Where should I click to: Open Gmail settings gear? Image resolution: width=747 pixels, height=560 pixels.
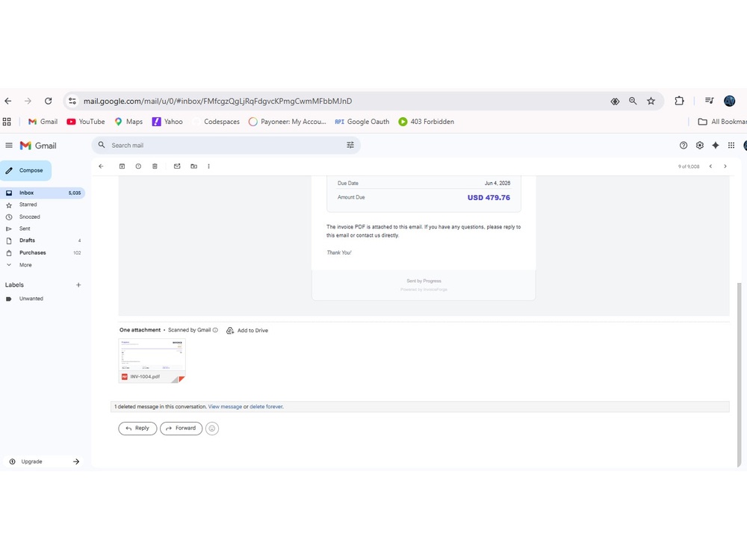click(699, 146)
